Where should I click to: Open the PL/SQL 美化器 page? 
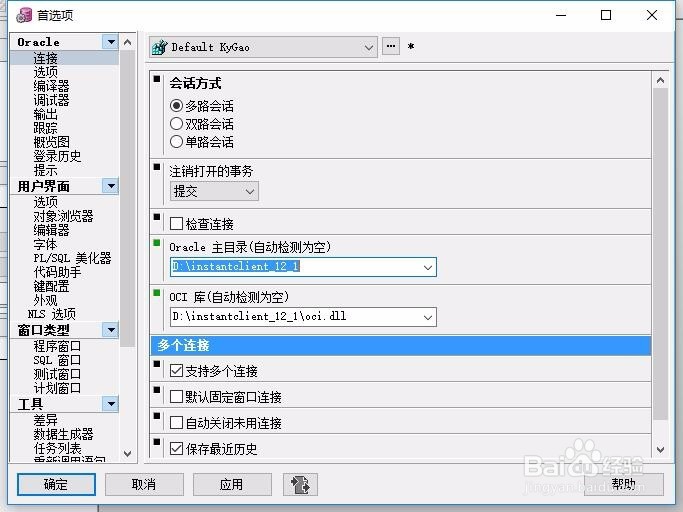(x=72, y=258)
